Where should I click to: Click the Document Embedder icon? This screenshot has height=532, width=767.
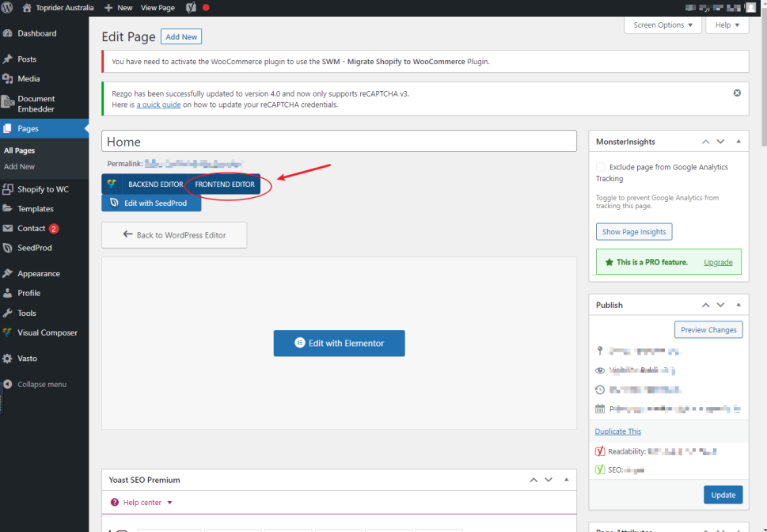[8, 103]
